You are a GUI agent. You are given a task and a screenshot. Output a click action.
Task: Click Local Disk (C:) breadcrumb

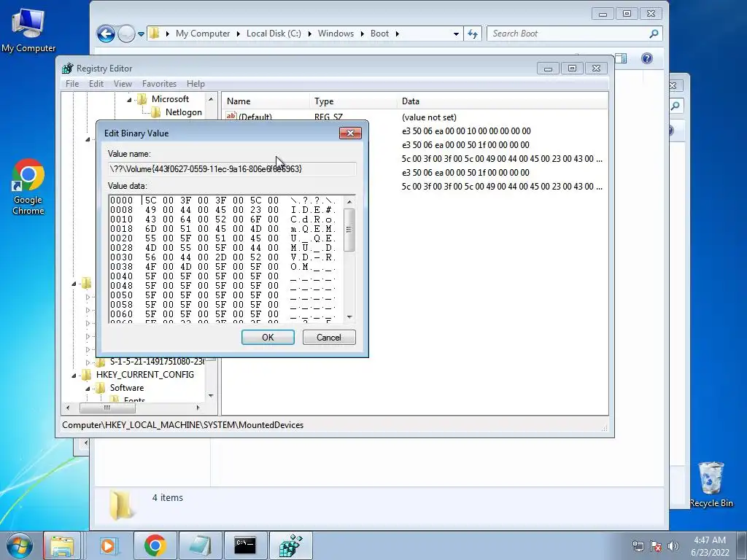(x=274, y=34)
